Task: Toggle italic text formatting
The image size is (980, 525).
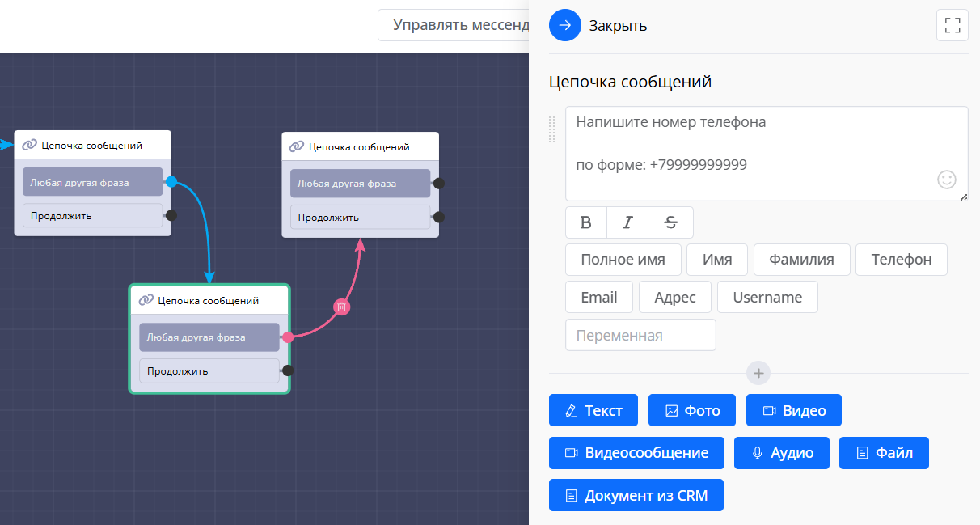Action: 627,222
